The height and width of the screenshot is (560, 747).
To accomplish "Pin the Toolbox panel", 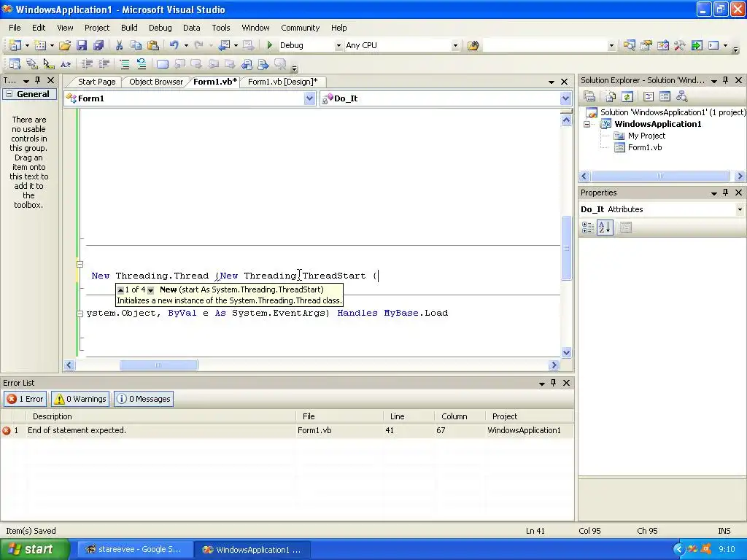I will tap(38, 80).
